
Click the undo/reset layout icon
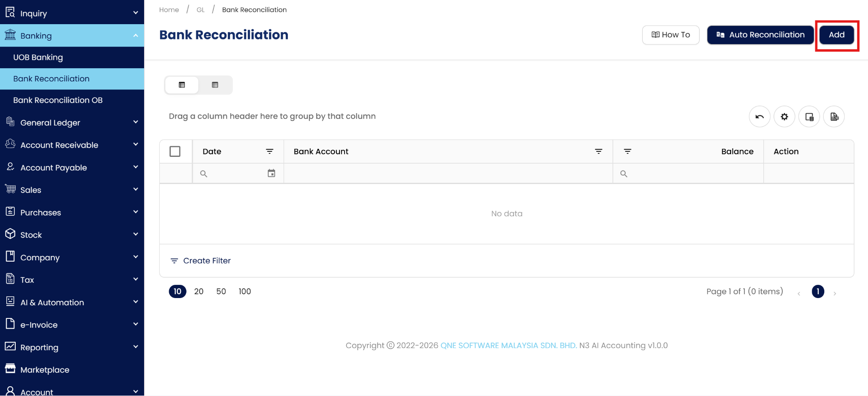(x=759, y=117)
